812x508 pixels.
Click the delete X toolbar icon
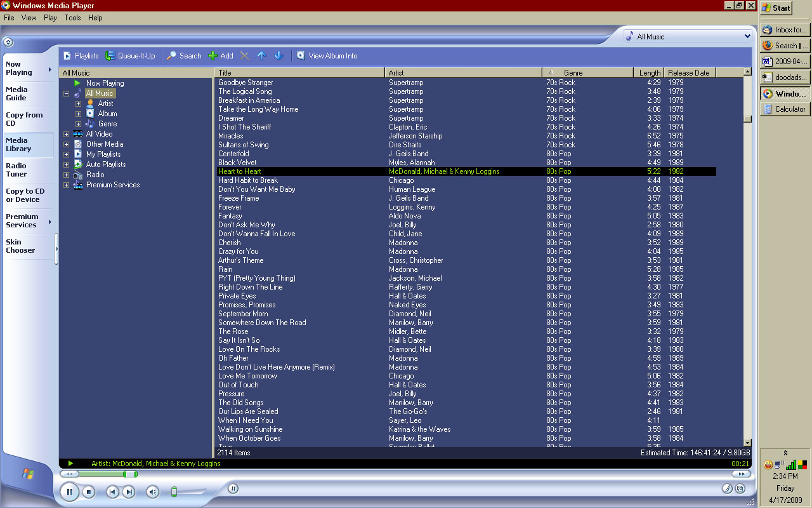[x=244, y=56]
